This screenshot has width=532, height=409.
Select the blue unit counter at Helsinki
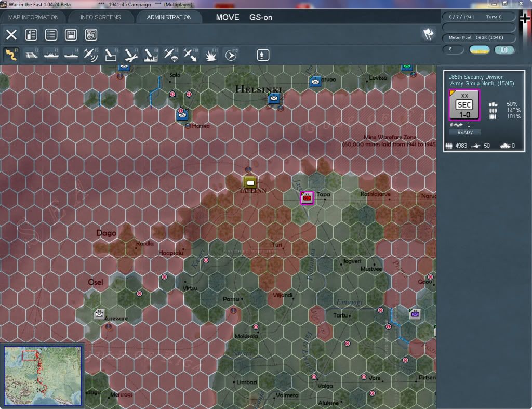[274, 98]
